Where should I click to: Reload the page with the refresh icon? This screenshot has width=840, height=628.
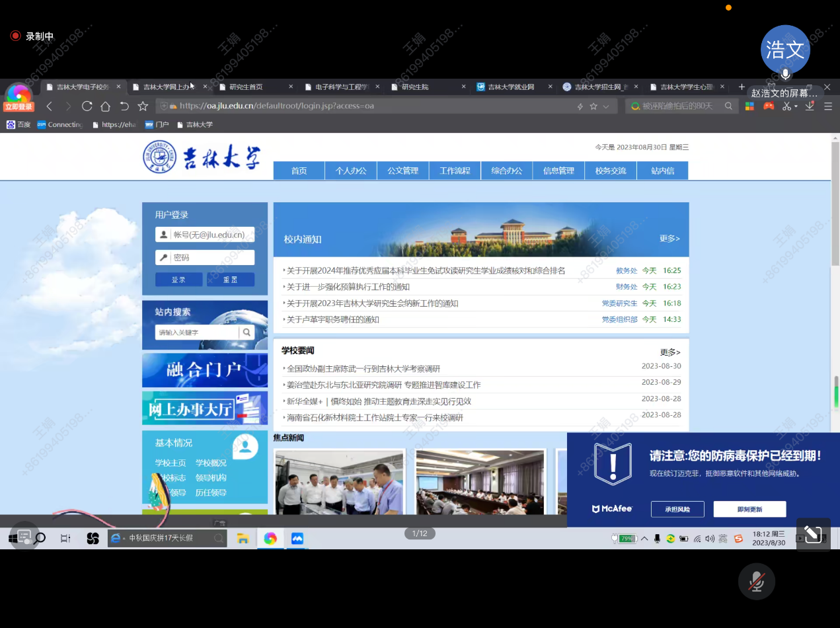87,106
